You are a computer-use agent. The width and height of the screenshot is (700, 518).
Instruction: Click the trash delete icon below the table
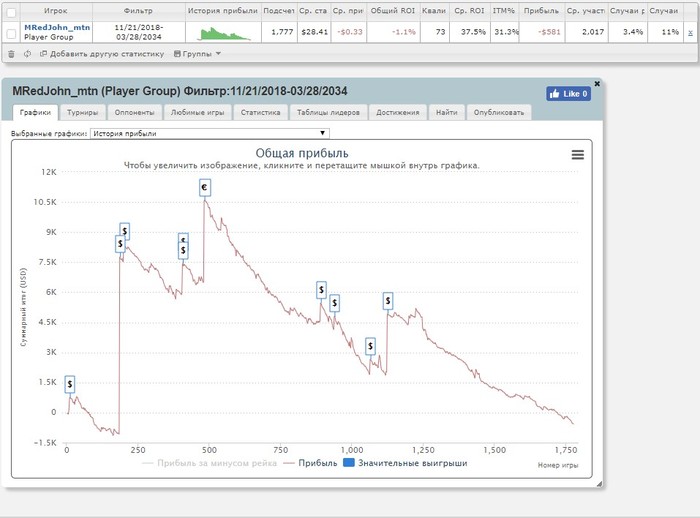tap(11, 54)
